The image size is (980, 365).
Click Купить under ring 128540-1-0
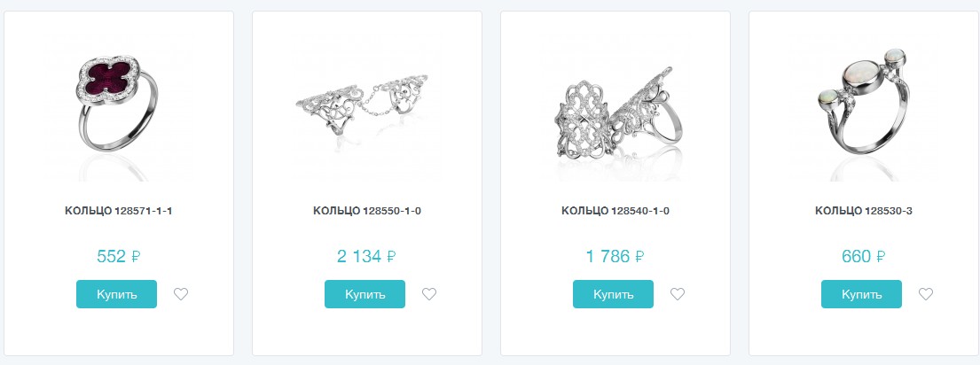613,294
